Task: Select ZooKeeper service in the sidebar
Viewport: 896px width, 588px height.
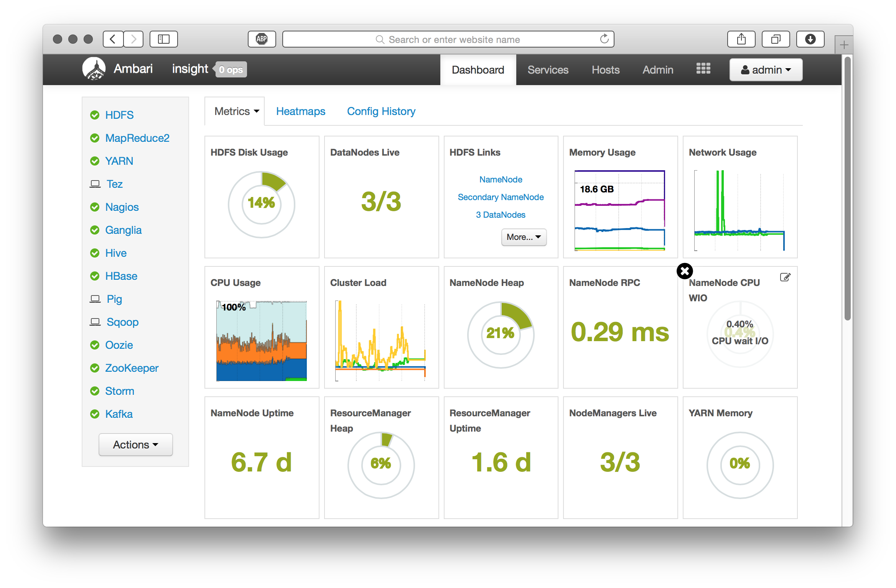Action: (132, 368)
